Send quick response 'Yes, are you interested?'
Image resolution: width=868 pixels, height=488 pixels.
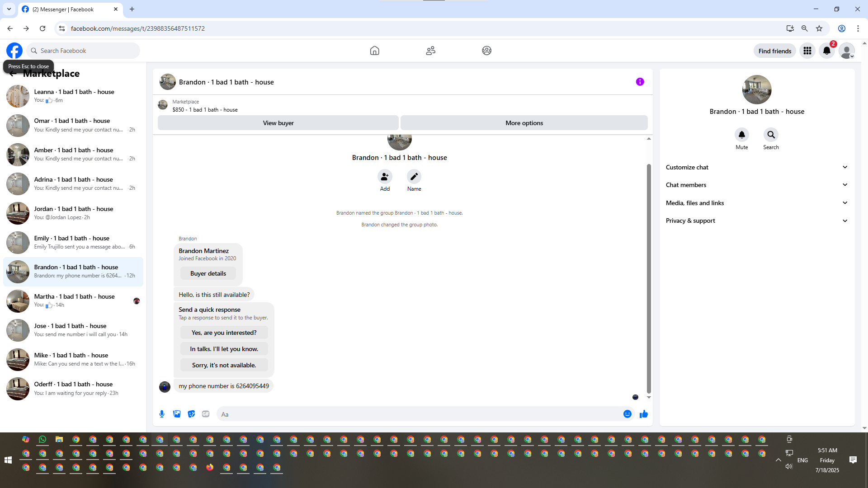tap(224, 333)
